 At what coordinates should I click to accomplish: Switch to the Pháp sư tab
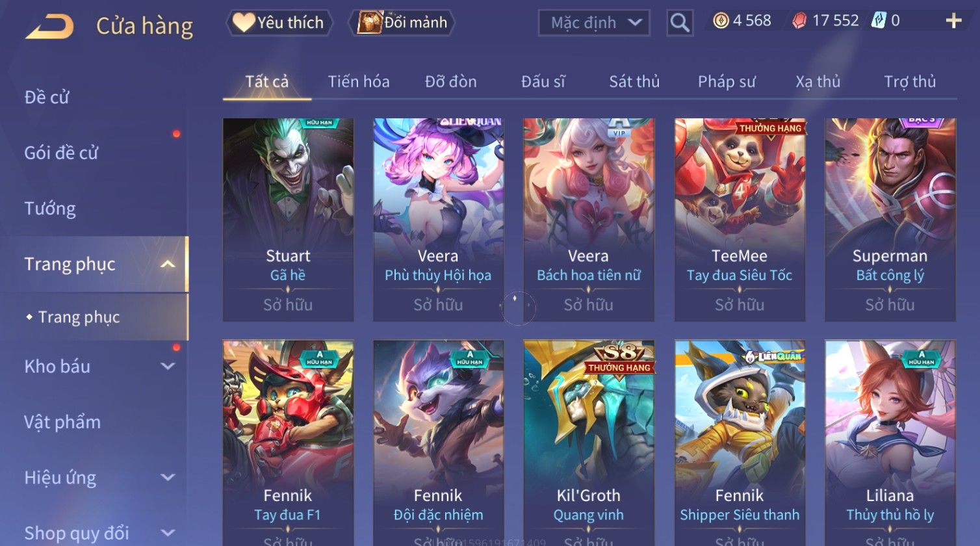[727, 82]
